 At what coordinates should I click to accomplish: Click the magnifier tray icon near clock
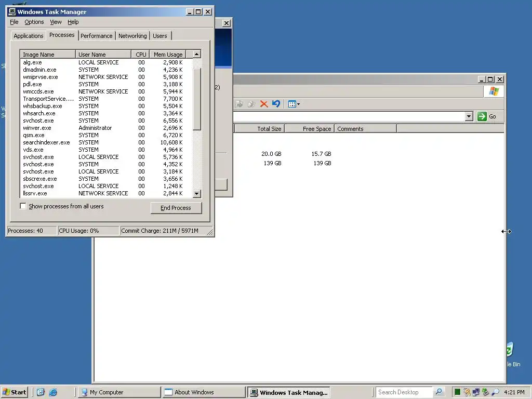click(x=495, y=392)
